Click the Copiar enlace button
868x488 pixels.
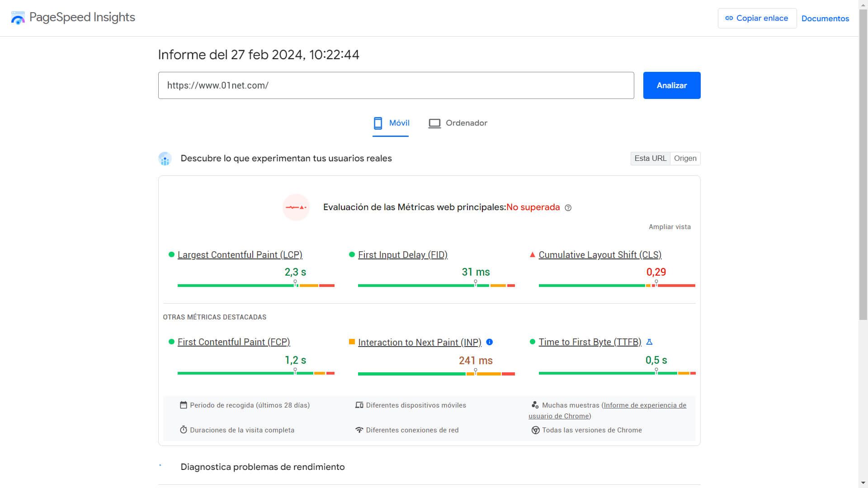(757, 18)
